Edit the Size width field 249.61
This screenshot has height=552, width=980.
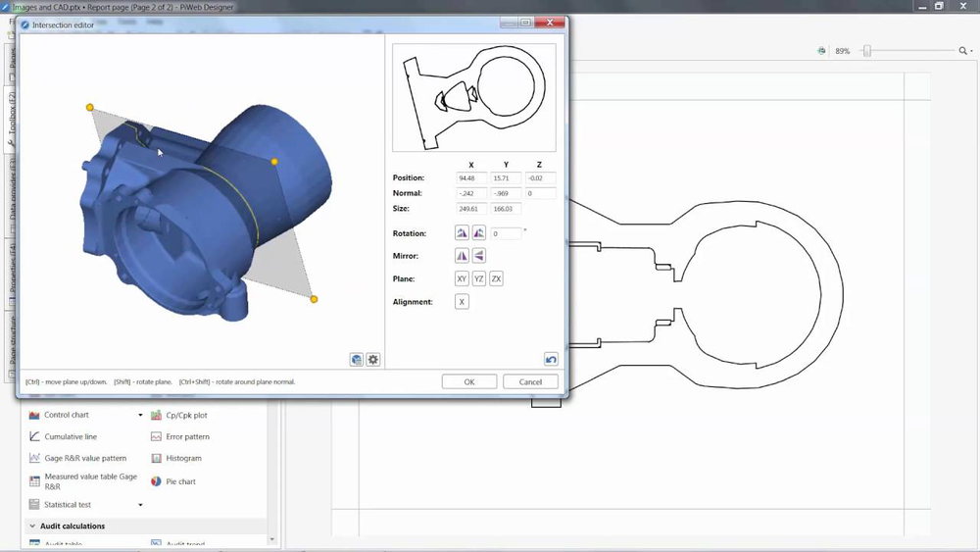[x=471, y=209]
